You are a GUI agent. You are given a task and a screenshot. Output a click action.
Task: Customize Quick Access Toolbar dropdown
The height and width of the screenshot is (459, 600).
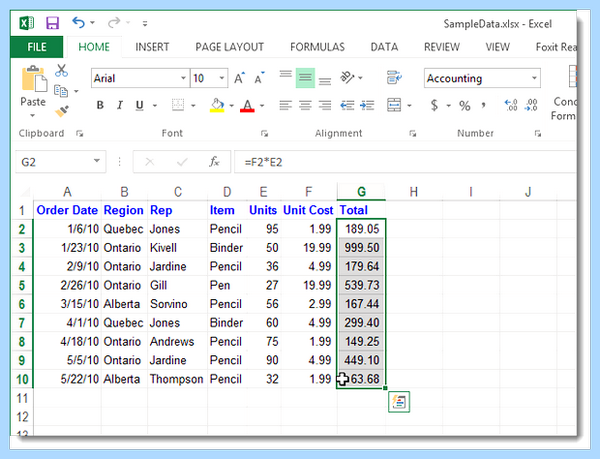coord(145,24)
